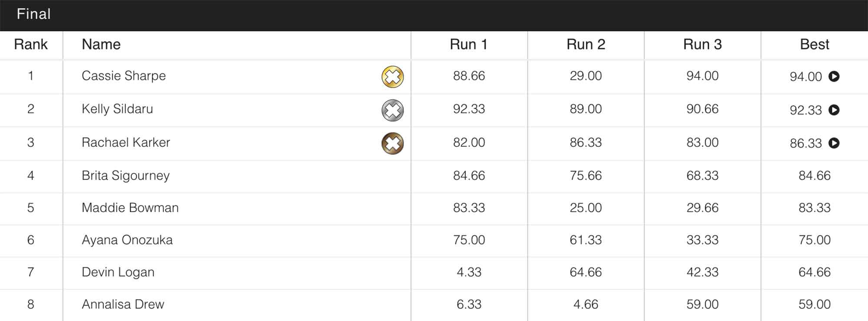Sort by the Name column header
The height and width of the screenshot is (321, 868).
click(x=101, y=44)
